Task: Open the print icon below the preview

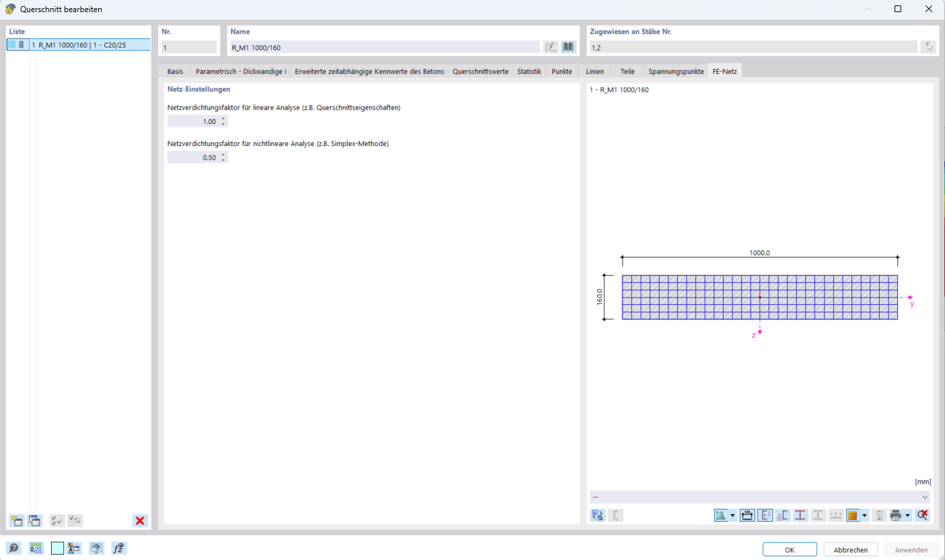Action: pyautogui.click(x=895, y=515)
